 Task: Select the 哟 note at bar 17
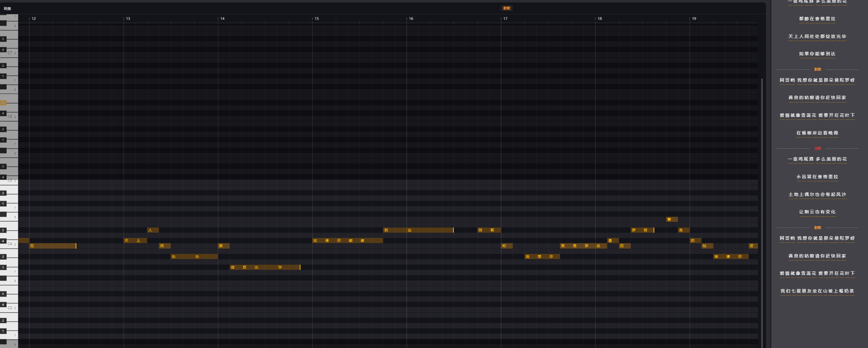(x=507, y=246)
